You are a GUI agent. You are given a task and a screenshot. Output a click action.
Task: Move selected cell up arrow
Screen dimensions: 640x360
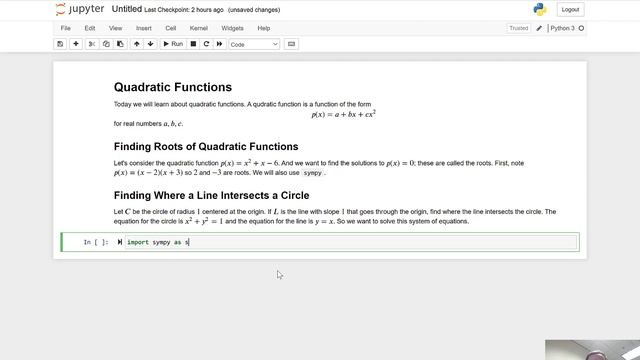(137, 44)
